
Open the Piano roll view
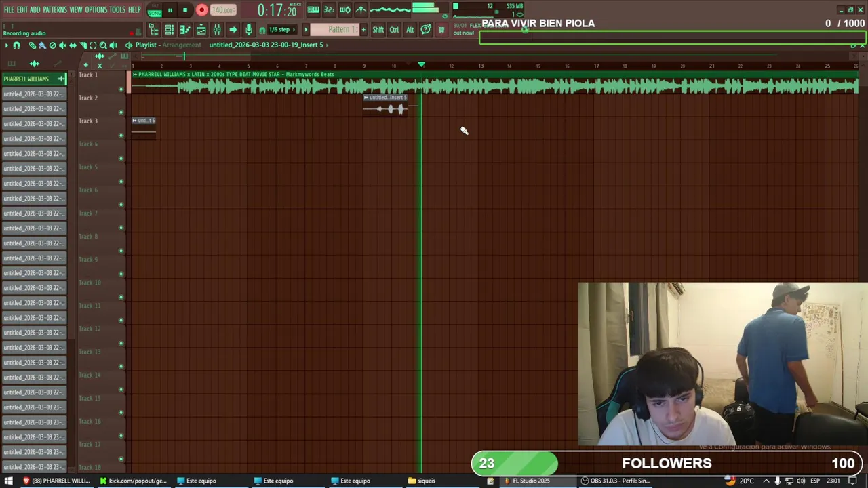184,30
